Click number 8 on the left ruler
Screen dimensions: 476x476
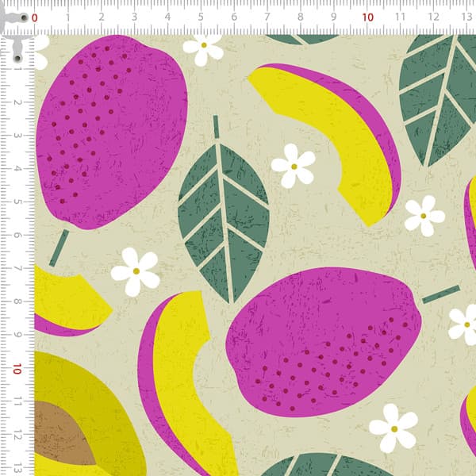pos(17,301)
